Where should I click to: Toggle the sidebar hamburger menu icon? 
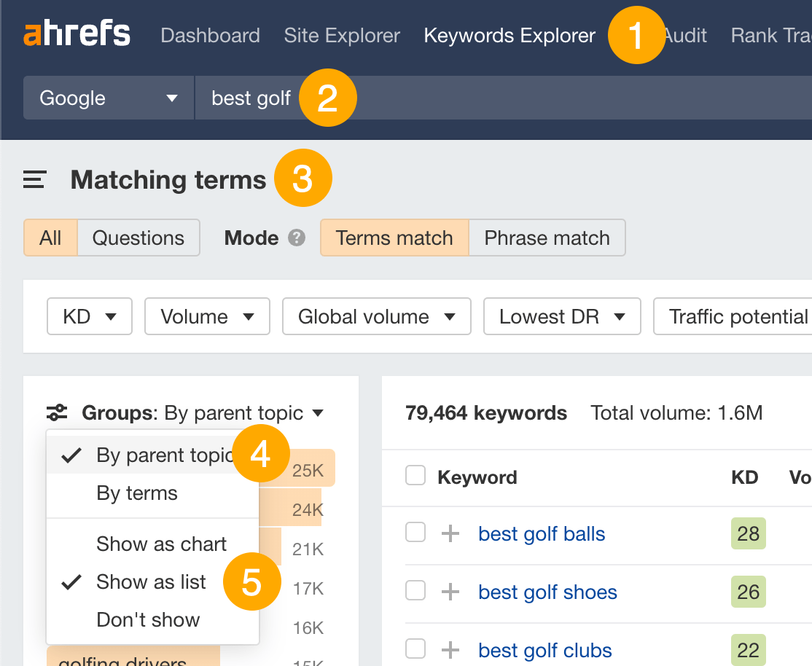[x=35, y=180]
